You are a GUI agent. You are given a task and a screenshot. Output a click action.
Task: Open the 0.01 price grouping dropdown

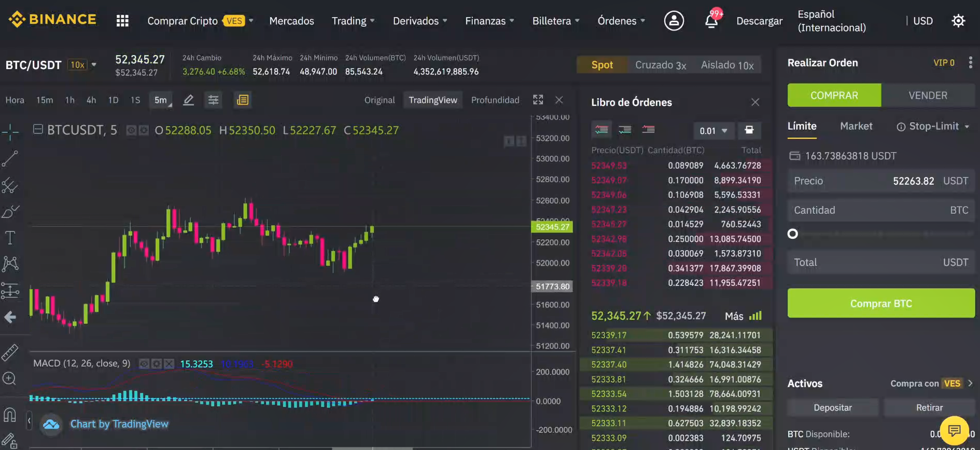point(713,131)
